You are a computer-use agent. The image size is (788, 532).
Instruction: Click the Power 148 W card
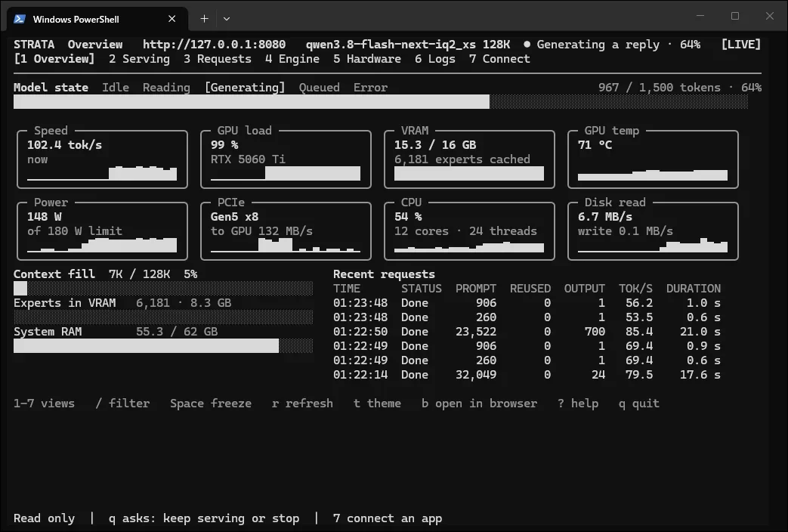[102, 230]
